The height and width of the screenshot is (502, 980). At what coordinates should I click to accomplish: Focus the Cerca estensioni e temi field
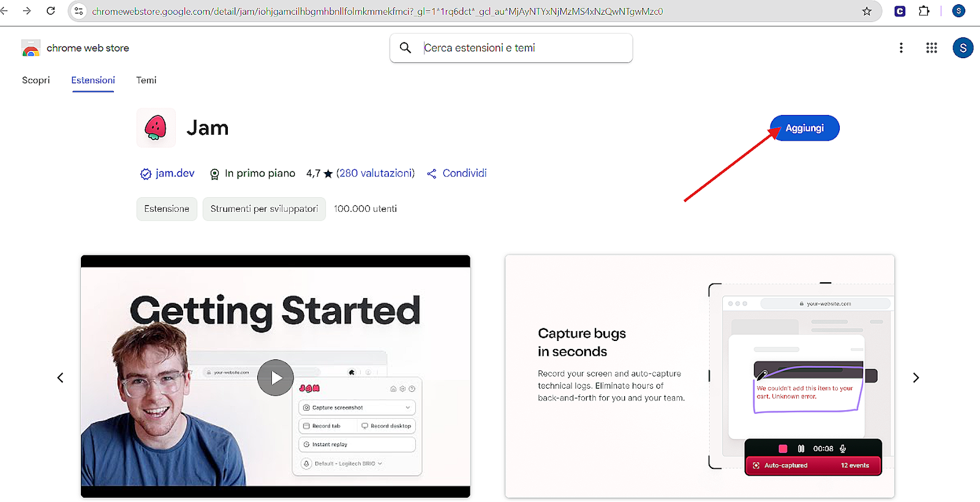point(511,48)
